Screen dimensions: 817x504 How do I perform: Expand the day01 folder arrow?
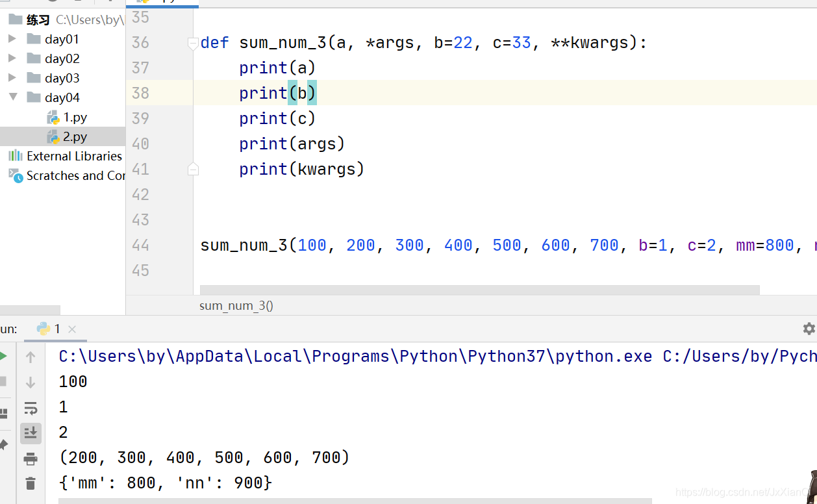(x=12, y=39)
